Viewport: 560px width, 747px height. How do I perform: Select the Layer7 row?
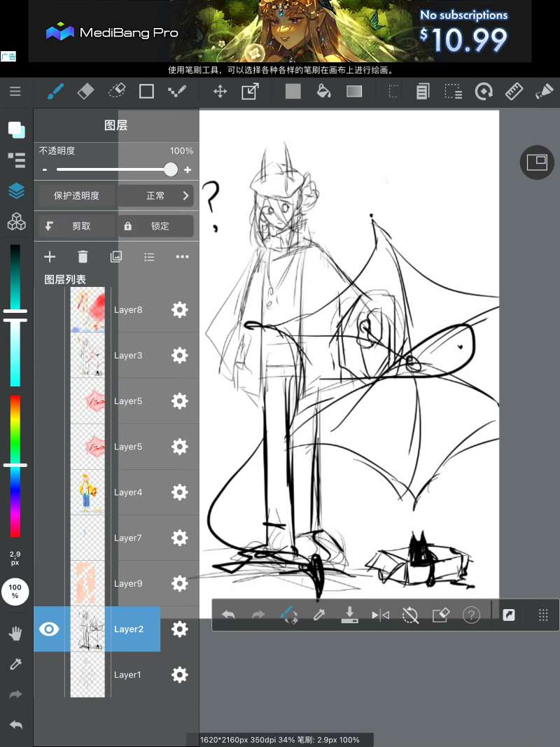coord(116,538)
